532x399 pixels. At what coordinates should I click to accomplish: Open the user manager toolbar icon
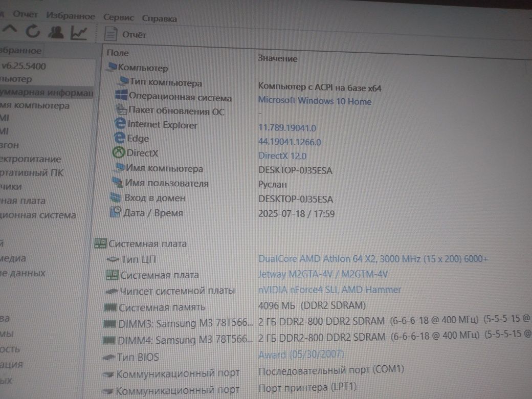[56, 33]
